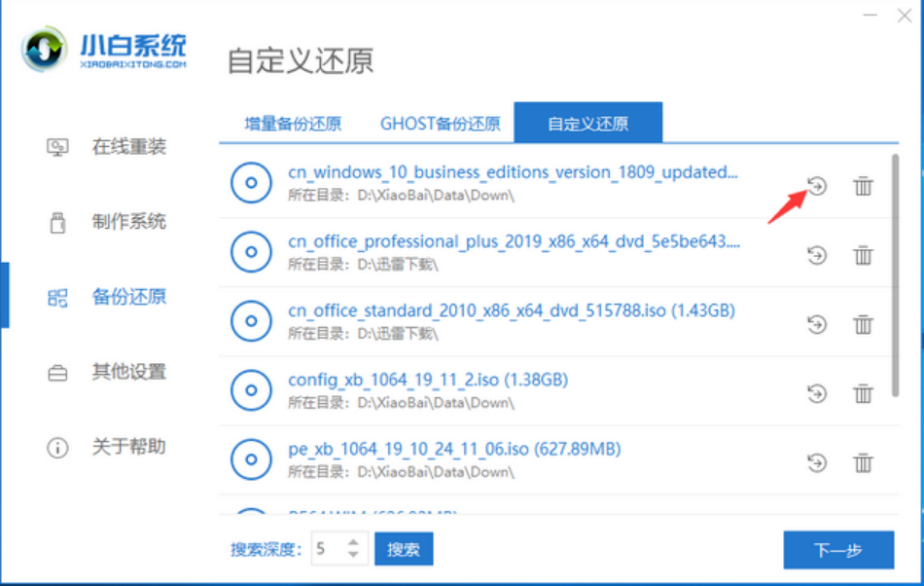924x586 pixels.
Task: Delete the cn_windows_10_business_editions entry
Action: coord(863,186)
